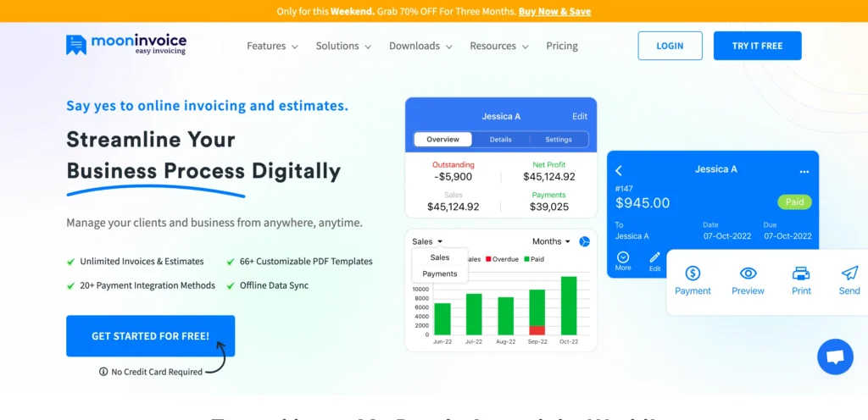The image size is (868, 420).
Task: Open the Sales chart dropdown
Action: pyautogui.click(x=427, y=241)
